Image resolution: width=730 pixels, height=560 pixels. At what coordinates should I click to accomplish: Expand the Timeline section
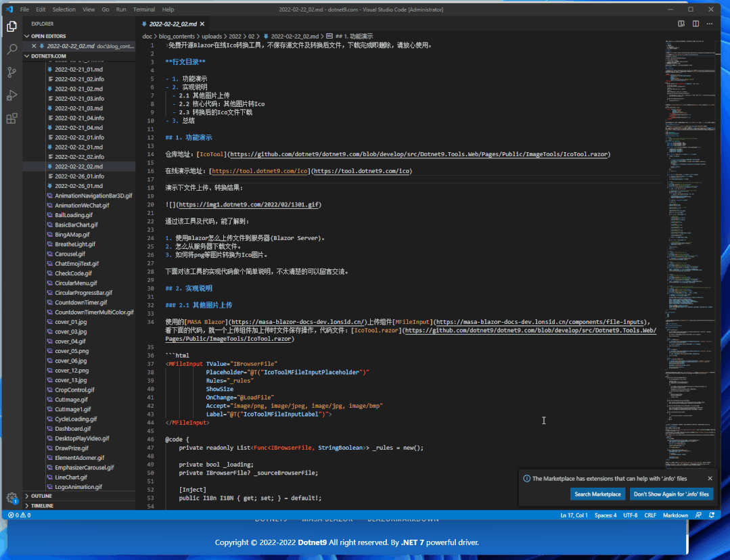(79, 505)
